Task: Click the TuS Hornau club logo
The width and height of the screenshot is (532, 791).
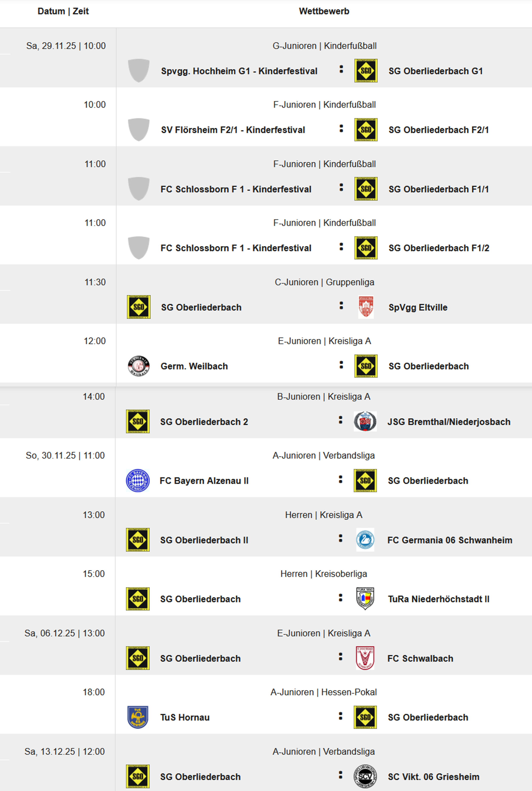Action: [x=138, y=717]
